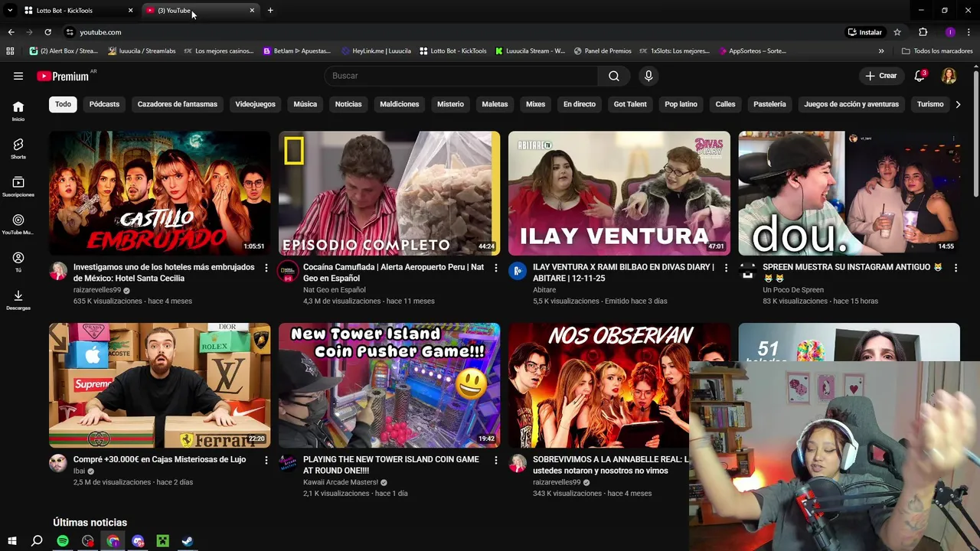Viewport: 980px width, 551px height.
Task: Click the Instalar button in the address bar
Action: pyautogui.click(x=865, y=32)
